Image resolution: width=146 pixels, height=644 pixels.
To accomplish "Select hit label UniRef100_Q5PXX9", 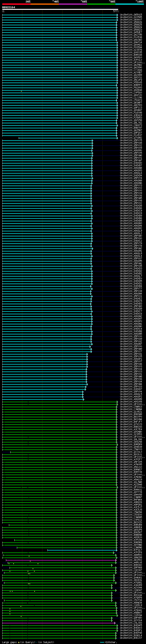I will pyautogui.click(x=131, y=193).
